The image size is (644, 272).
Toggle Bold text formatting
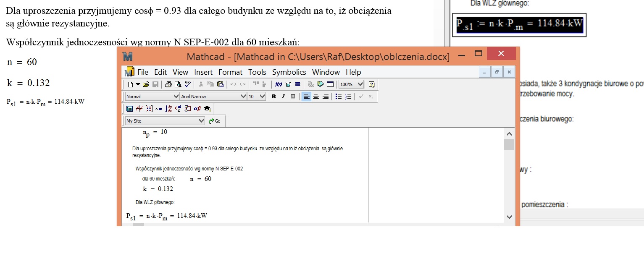point(273,97)
